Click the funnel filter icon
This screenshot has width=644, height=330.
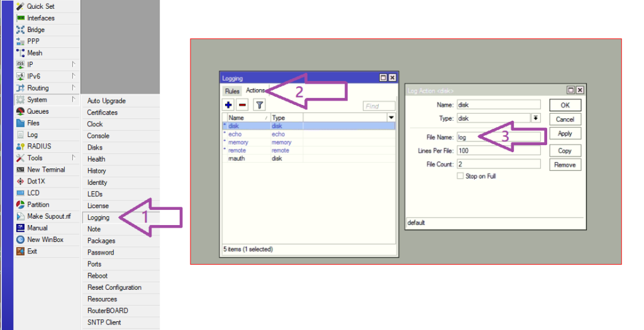point(258,105)
